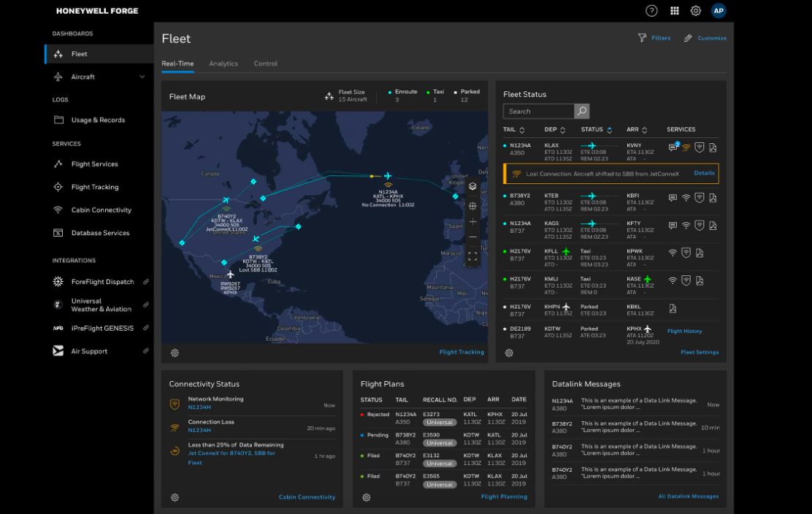This screenshot has width=812, height=514.
Task: Open Connectivity Status settings gear
Action: (x=175, y=497)
